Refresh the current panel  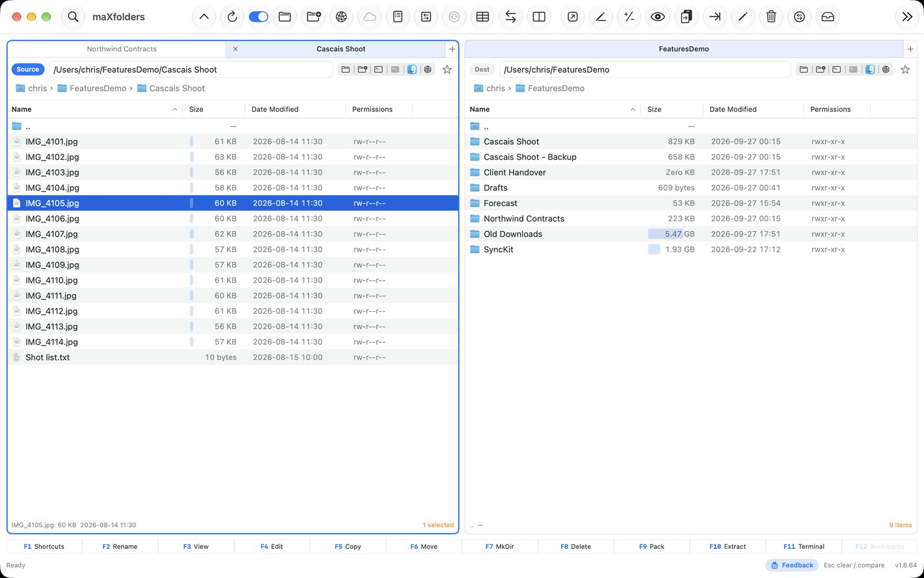coord(232,17)
